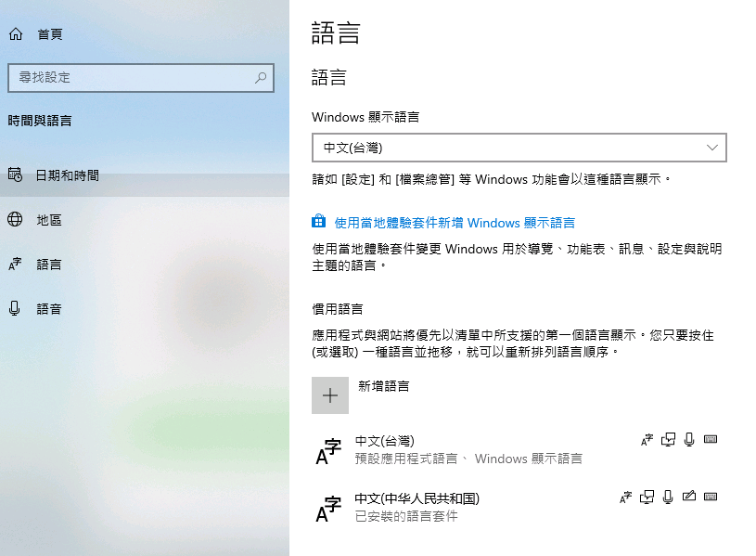Viewport: 756px width, 556px height.
Task: Click the 慣用語言 section heading
Action: [x=338, y=309]
